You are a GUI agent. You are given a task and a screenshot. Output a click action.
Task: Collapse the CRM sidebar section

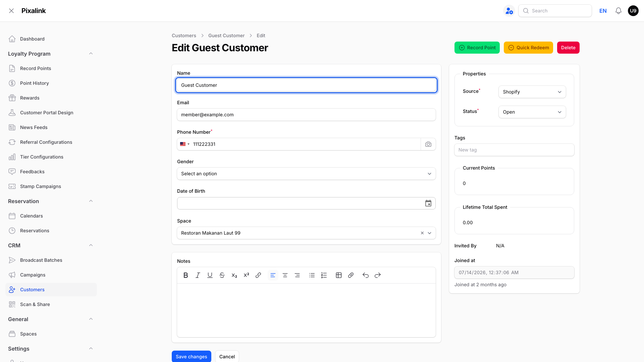91,245
